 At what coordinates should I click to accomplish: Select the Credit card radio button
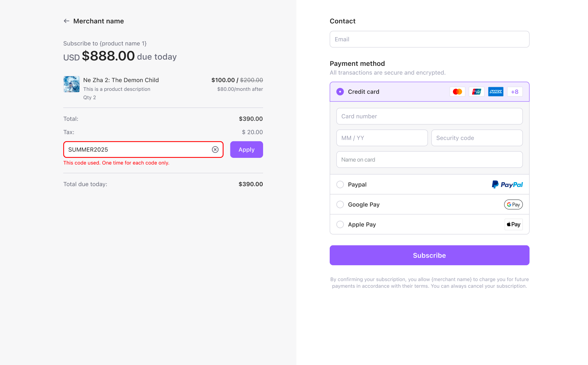(x=340, y=92)
